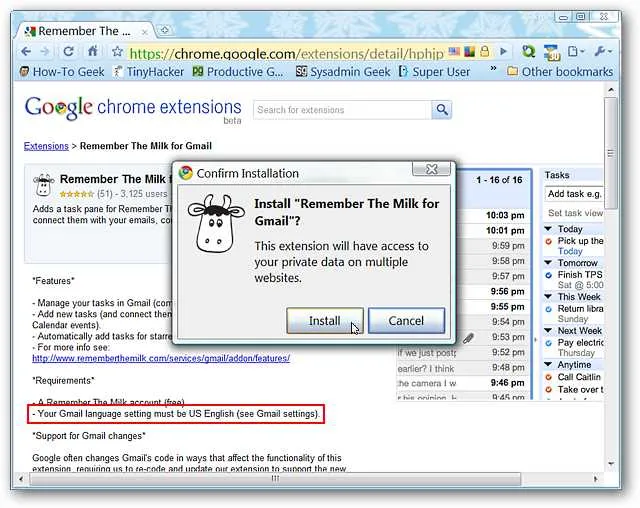The height and width of the screenshot is (508, 640).
Task: Click the horizontal scrollbar right arrow
Action: pyautogui.click(x=596, y=479)
